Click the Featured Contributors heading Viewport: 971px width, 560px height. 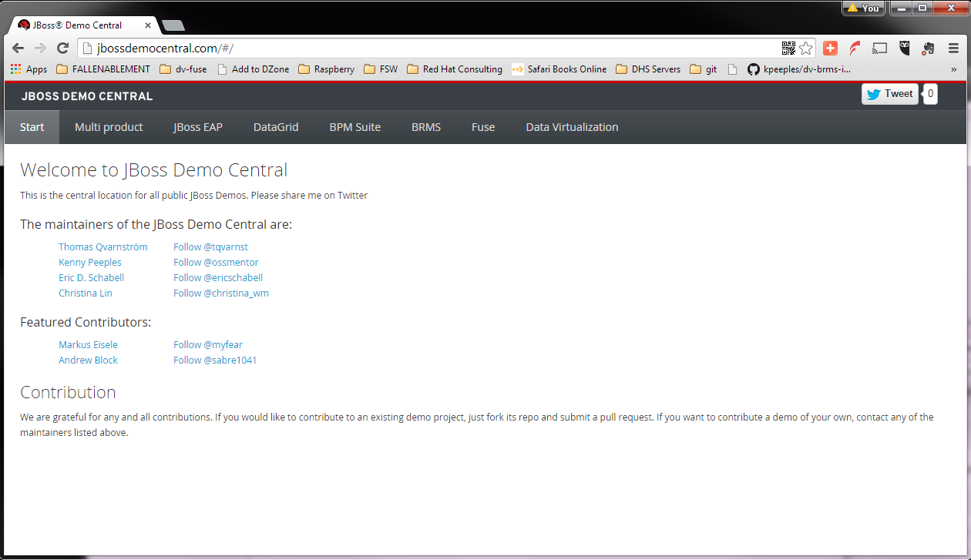(86, 322)
